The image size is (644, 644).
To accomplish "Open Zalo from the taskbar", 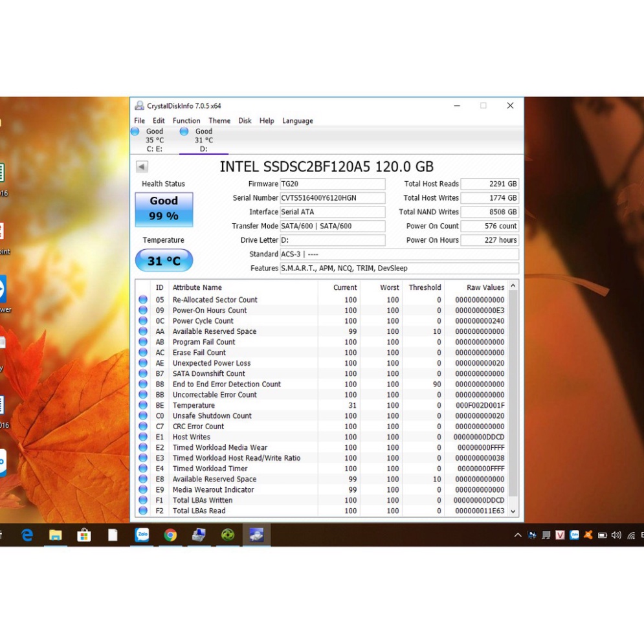I will click(142, 535).
